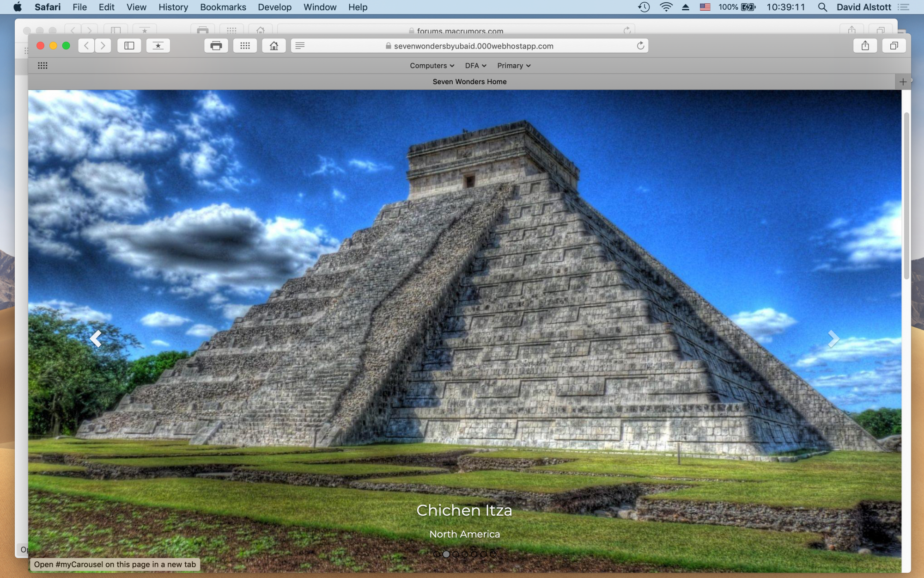Screen dimensions: 924x578
Task: Select the first carousel indicator dot
Action: [x=437, y=554]
